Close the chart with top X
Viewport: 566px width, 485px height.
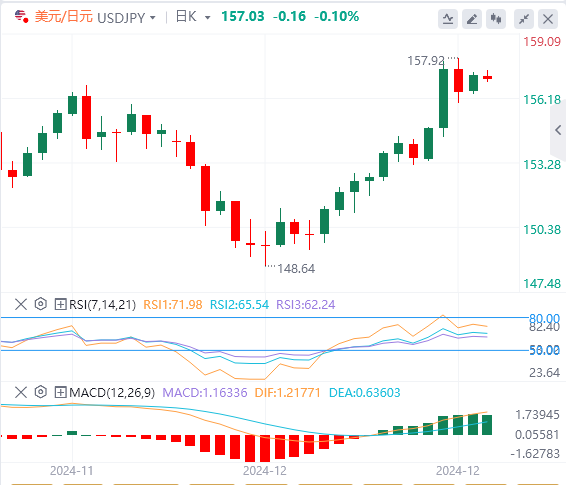point(548,19)
